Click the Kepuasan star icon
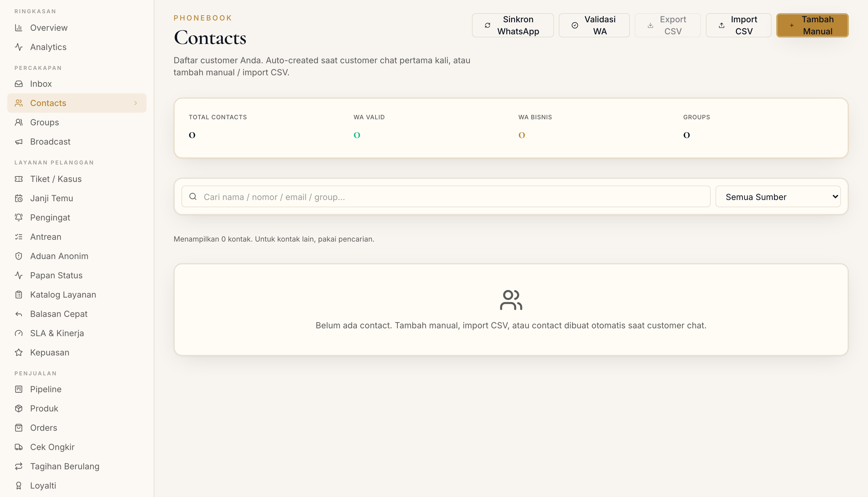The image size is (868, 497). pyautogui.click(x=19, y=353)
